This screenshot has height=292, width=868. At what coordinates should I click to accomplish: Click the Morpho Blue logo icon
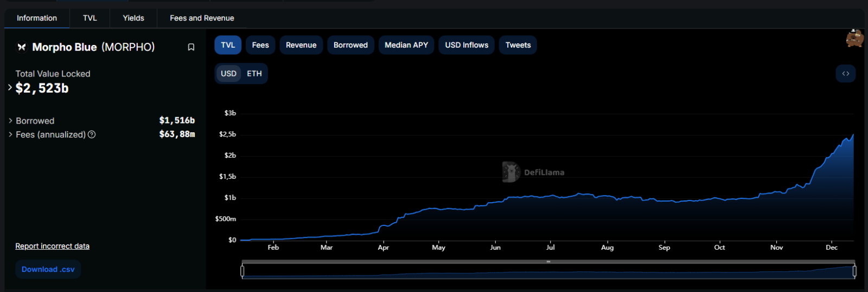pyautogui.click(x=22, y=47)
